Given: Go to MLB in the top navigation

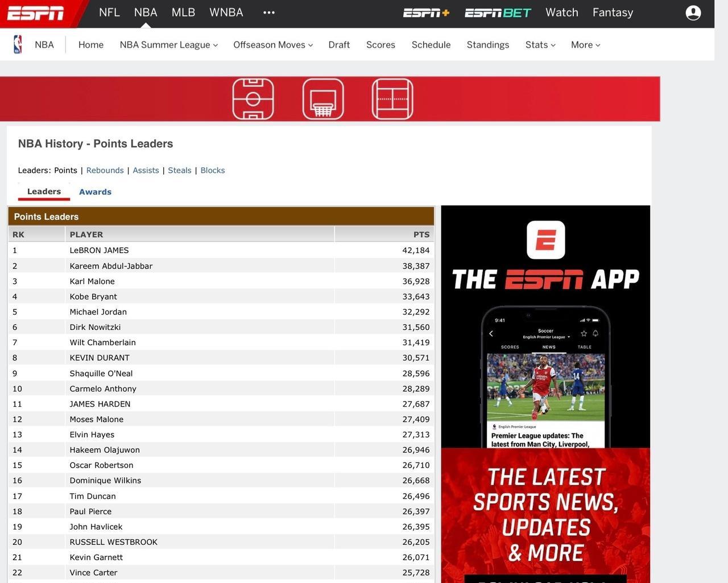Looking at the screenshot, I should (x=183, y=13).
